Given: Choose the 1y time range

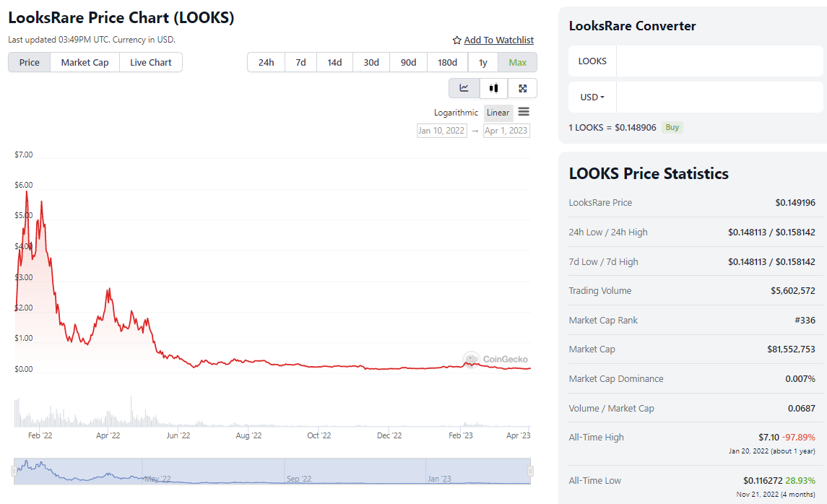Looking at the screenshot, I should point(483,62).
